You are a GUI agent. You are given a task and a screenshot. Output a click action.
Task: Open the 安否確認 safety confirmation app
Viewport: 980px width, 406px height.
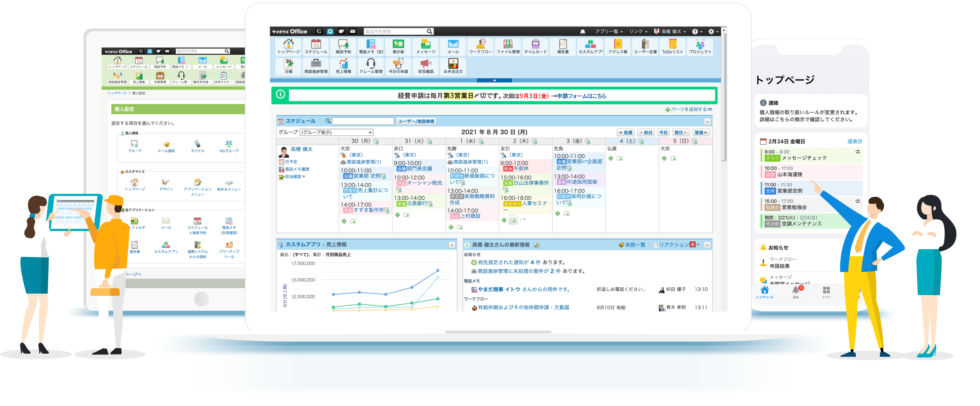point(426,66)
